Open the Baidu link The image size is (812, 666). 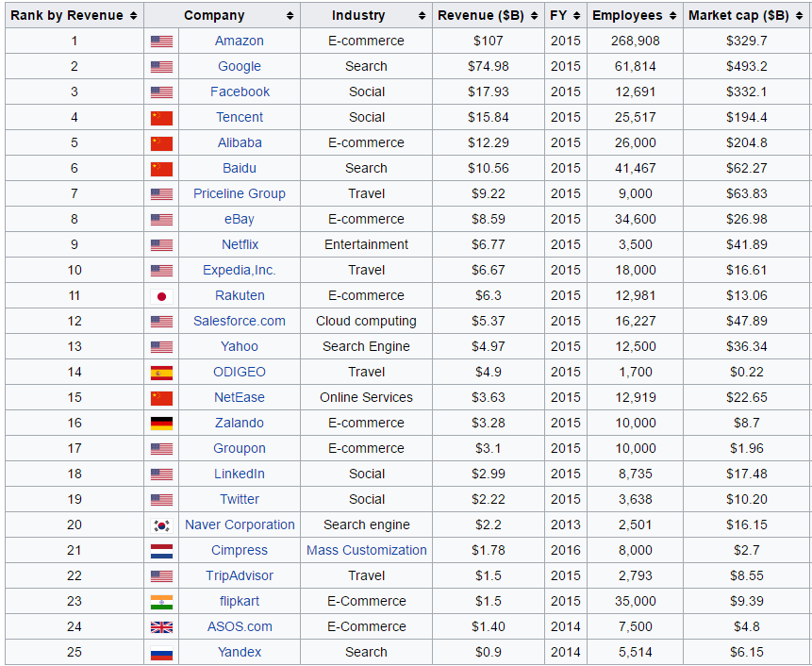point(240,168)
